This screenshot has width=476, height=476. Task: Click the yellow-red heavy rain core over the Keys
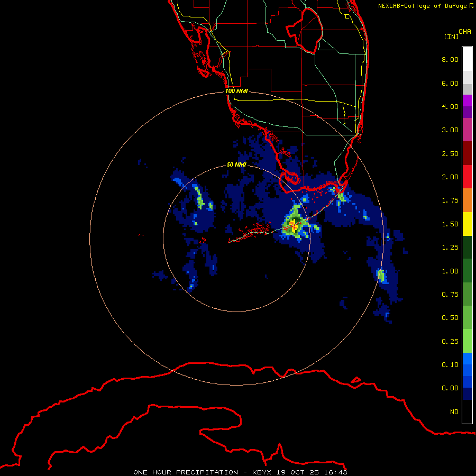(x=293, y=225)
